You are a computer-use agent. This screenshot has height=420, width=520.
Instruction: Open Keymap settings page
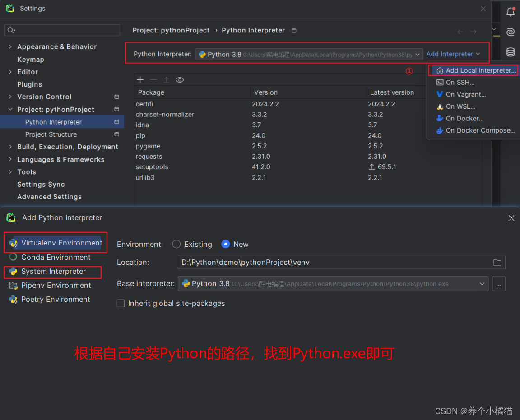[x=31, y=60]
